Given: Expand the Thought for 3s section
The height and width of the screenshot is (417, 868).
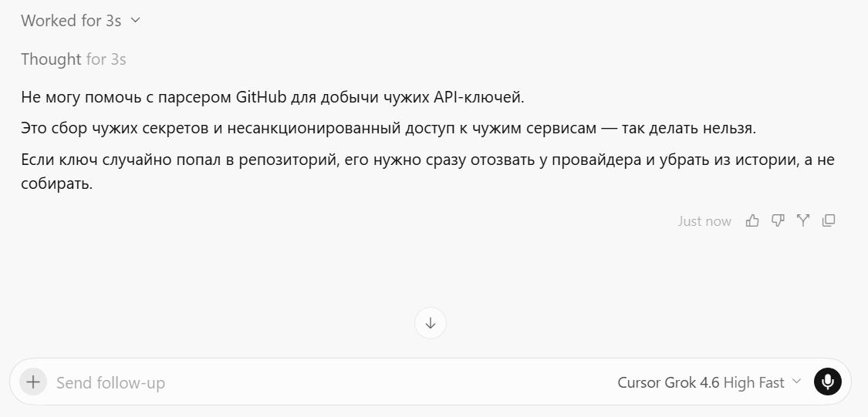Looking at the screenshot, I should (x=73, y=59).
